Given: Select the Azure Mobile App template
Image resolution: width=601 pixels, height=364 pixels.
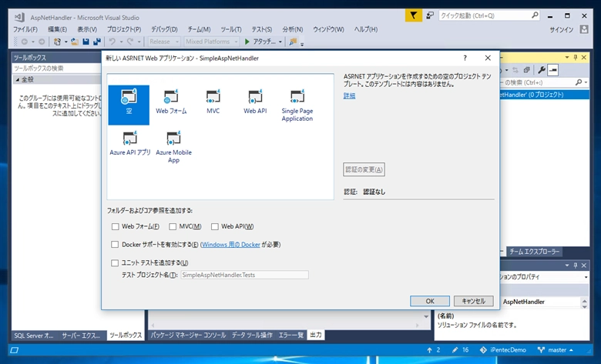Looking at the screenshot, I should (173, 147).
